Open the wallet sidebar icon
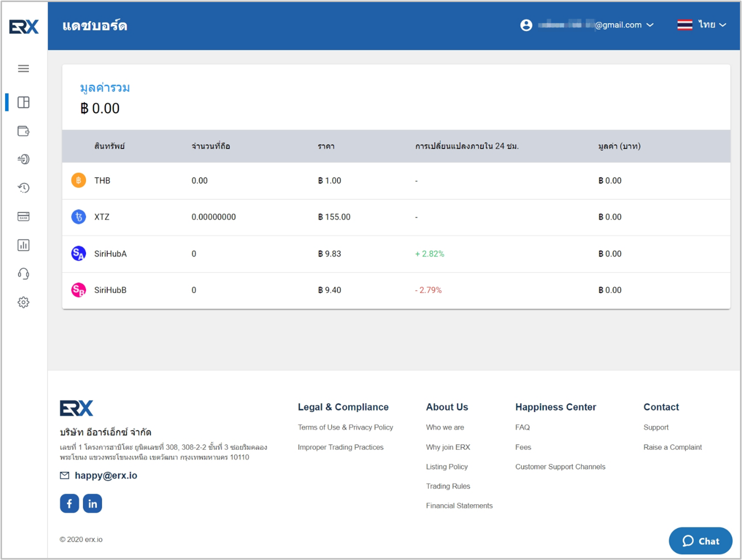This screenshot has width=742, height=560. coord(23,131)
